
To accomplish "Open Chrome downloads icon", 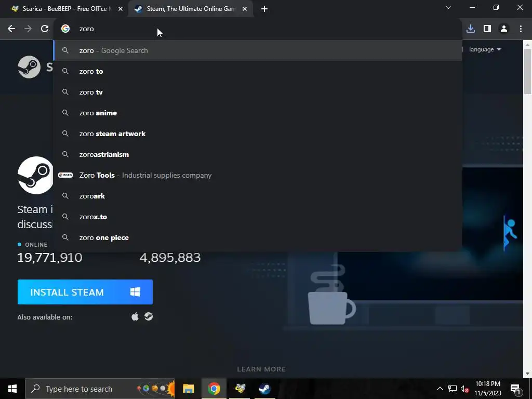I will coord(471,29).
